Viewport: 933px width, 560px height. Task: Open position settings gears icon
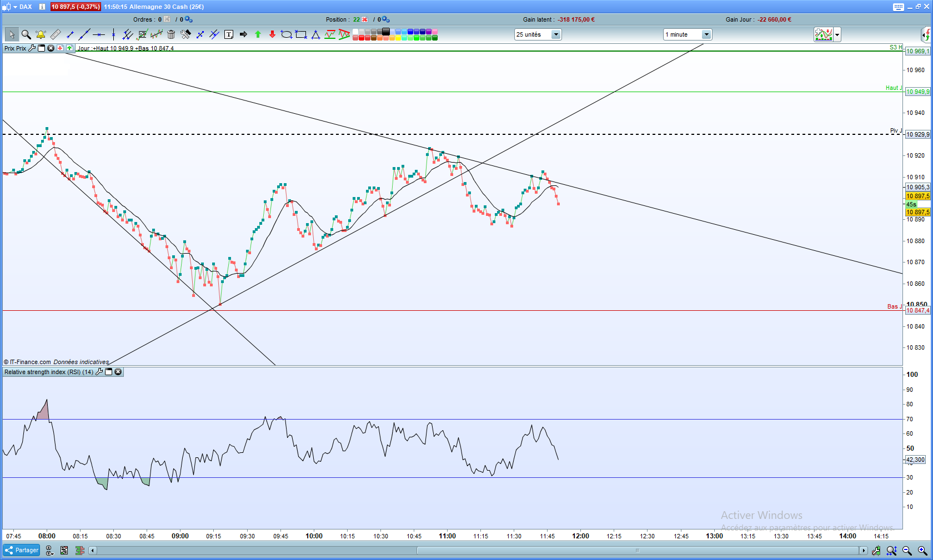(x=386, y=19)
